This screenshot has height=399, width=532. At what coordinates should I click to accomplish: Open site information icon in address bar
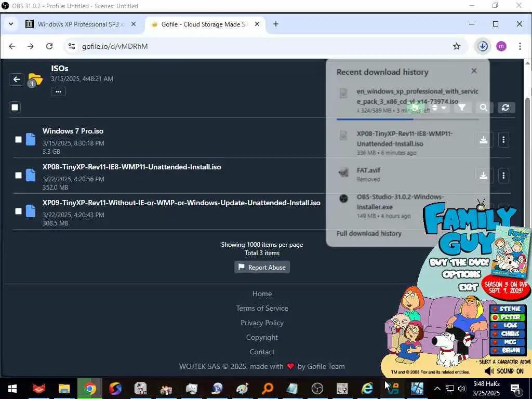[72, 46]
